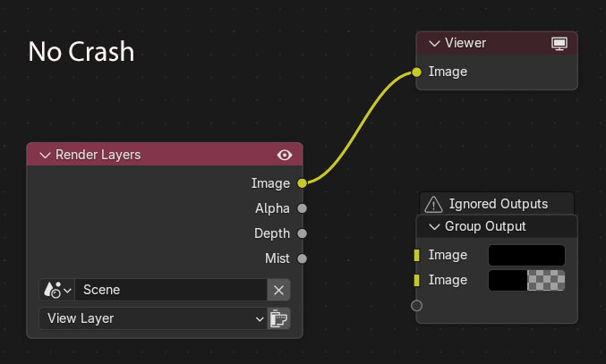Open the scene browse icon dropdown
This screenshot has height=364, width=606.
(56, 290)
